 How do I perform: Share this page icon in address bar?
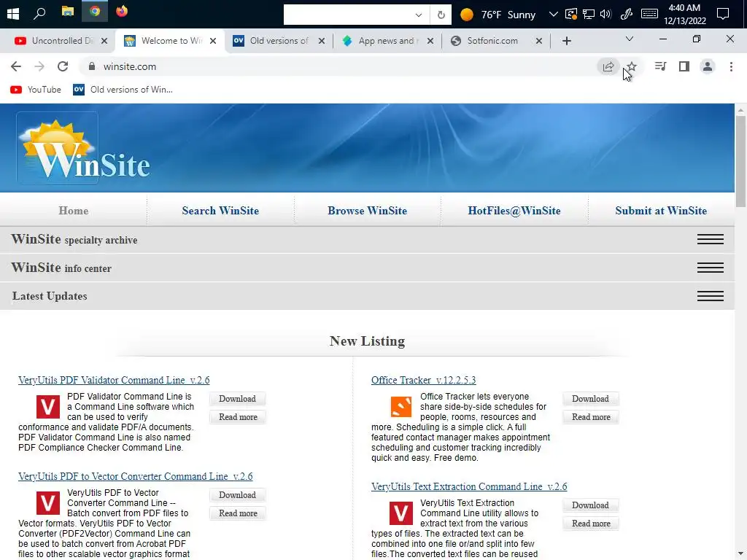point(608,66)
